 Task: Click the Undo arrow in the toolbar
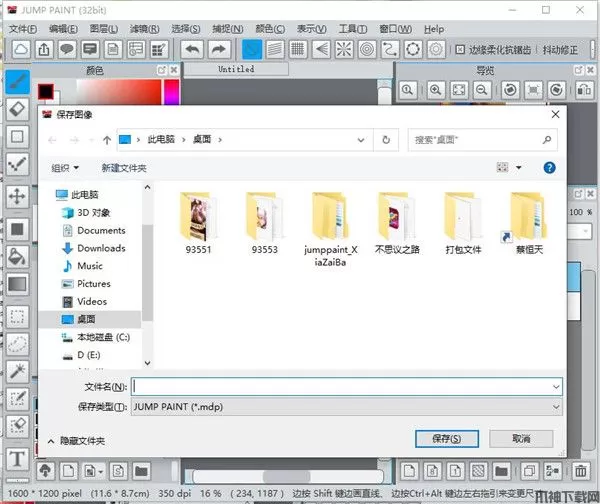coord(193,49)
